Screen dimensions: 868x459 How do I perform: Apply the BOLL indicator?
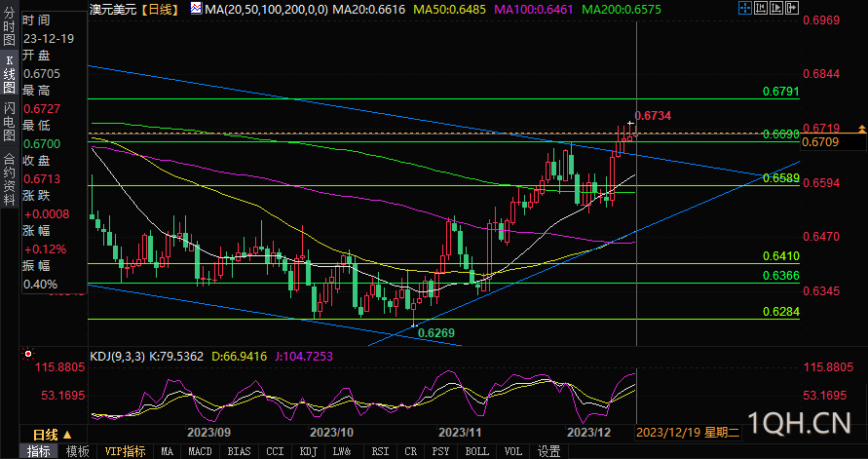pyautogui.click(x=477, y=451)
